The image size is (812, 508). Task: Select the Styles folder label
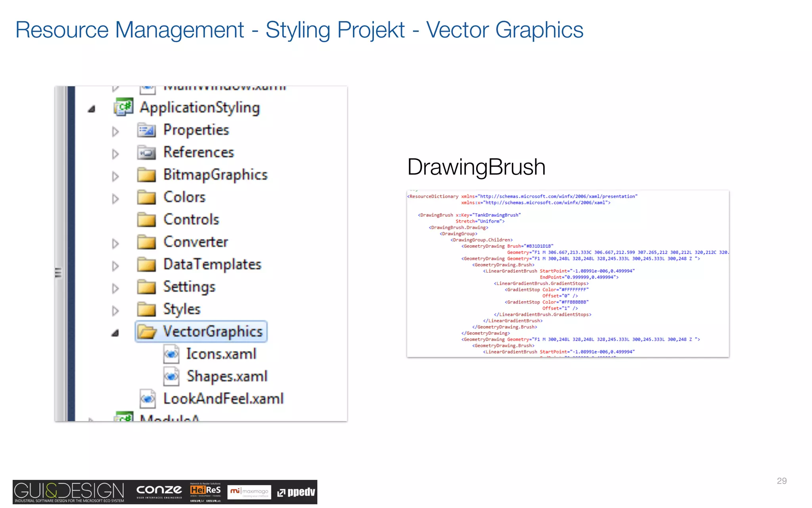coord(182,310)
